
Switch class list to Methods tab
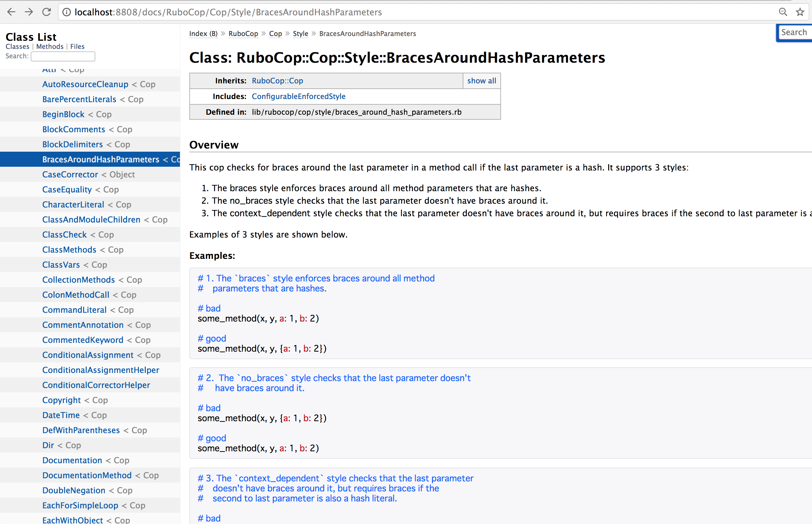50,47
